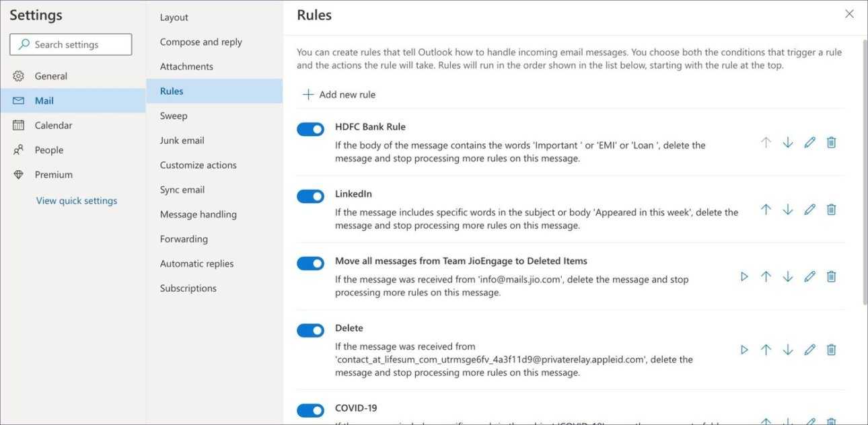The image size is (868, 425).
Task: Close the Rules settings panel
Action: [x=849, y=14]
